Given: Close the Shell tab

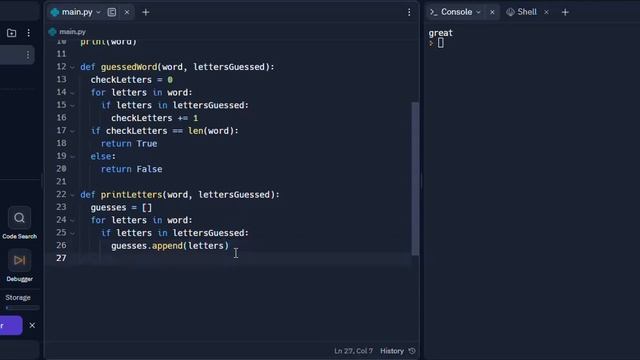Looking at the screenshot, I should pyautogui.click(x=546, y=12).
